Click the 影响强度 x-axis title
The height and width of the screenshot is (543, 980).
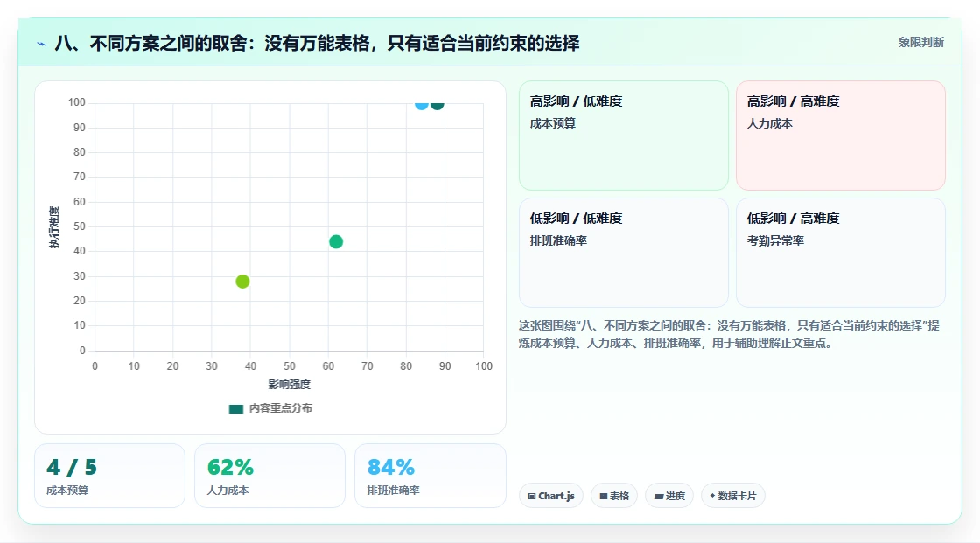click(x=290, y=384)
